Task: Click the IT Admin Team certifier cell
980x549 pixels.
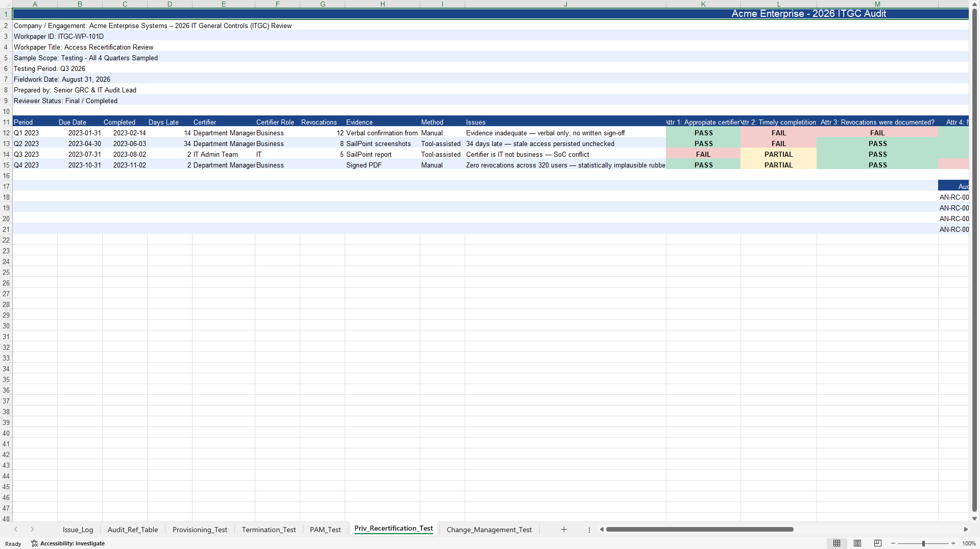Action: 224,154
